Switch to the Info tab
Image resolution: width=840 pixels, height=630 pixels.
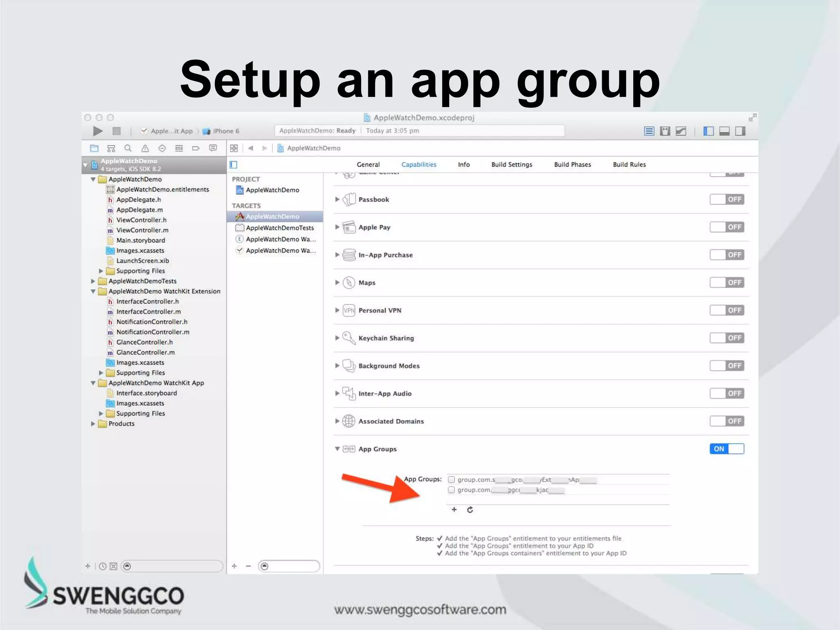coord(464,164)
